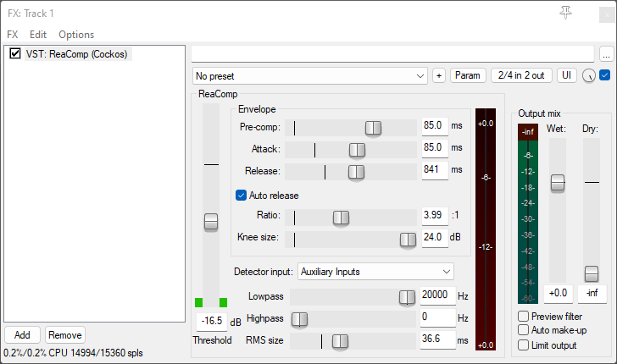Click the Threshold value field -16.5

point(212,322)
